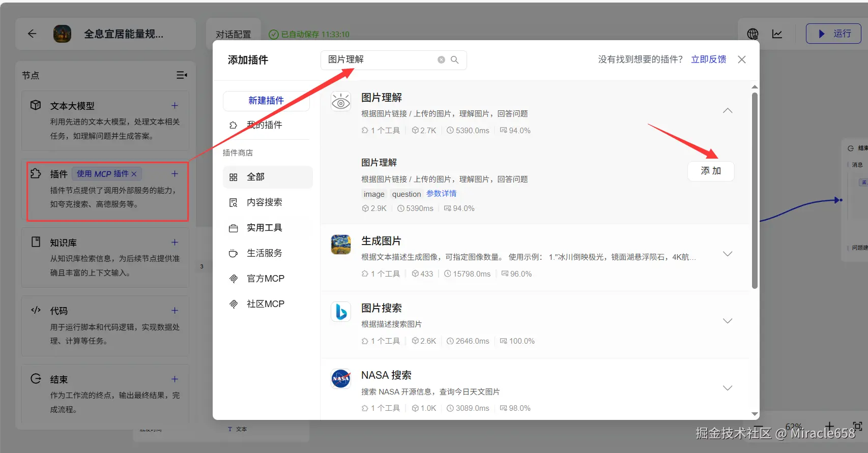Close the 添加插件 dialog

coord(742,59)
